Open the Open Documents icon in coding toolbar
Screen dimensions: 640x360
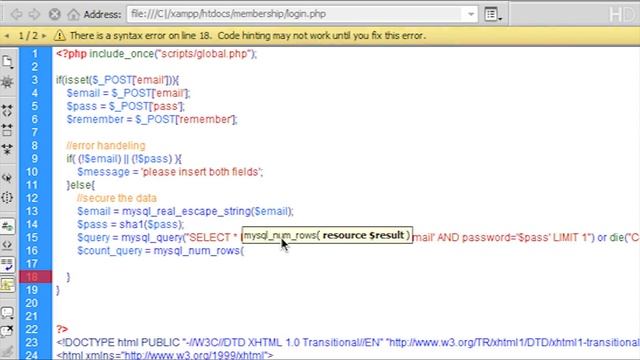(7, 62)
